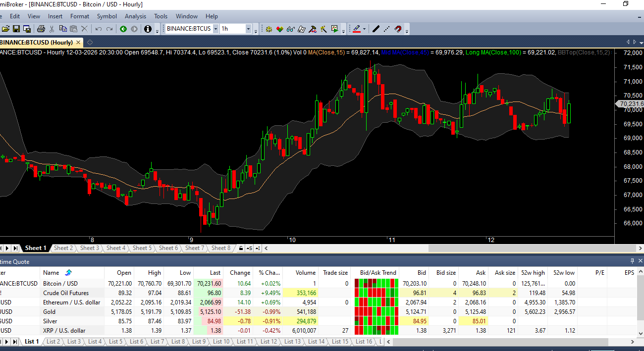Open the Analysis menu
Screen dimensions: 644x351
pyautogui.click(x=135, y=16)
